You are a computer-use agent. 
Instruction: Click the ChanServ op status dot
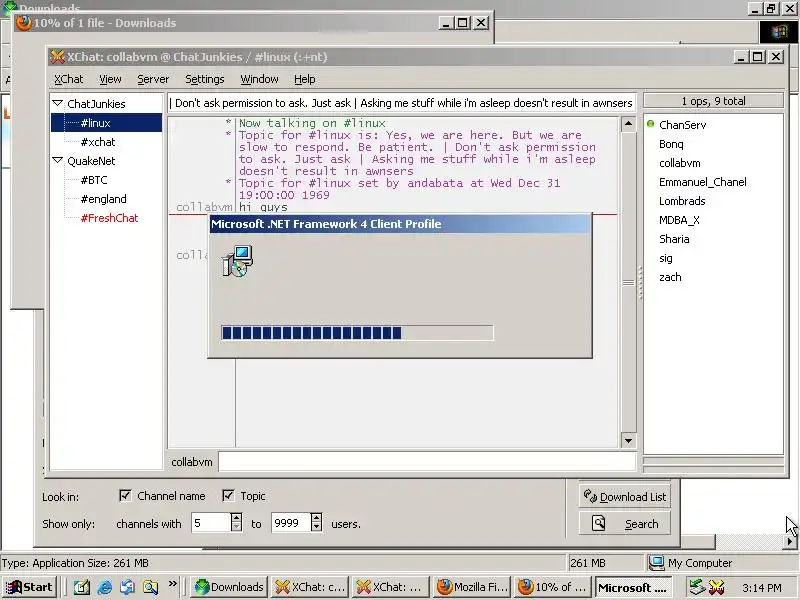(x=651, y=123)
